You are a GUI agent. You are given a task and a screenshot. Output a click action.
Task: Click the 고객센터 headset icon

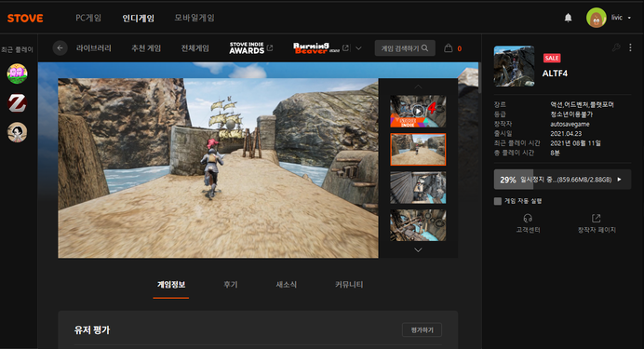(528, 218)
